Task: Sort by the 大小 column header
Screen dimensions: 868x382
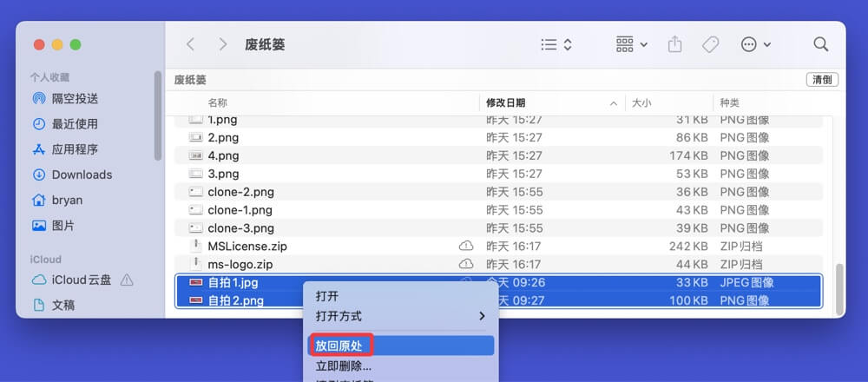Action: click(x=641, y=103)
